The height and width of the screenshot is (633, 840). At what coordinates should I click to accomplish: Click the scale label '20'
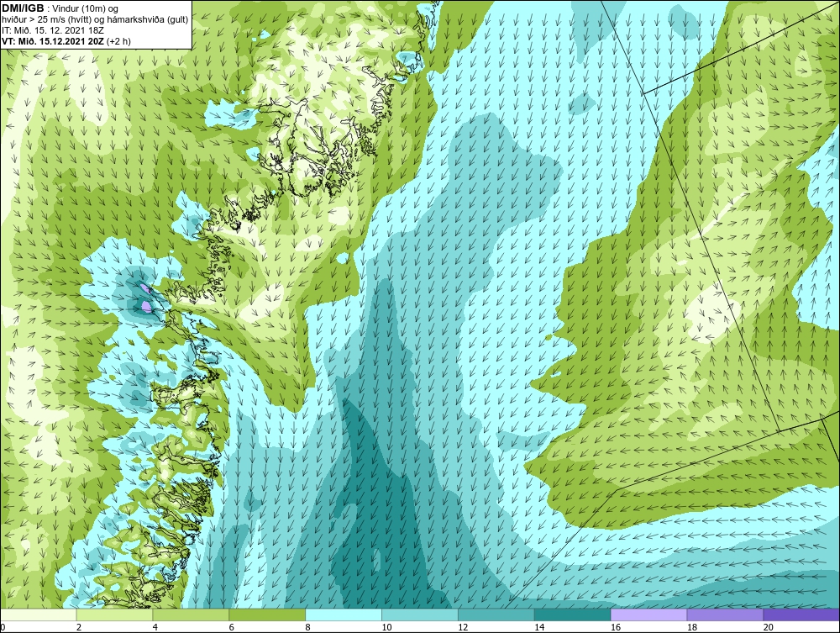click(769, 627)
